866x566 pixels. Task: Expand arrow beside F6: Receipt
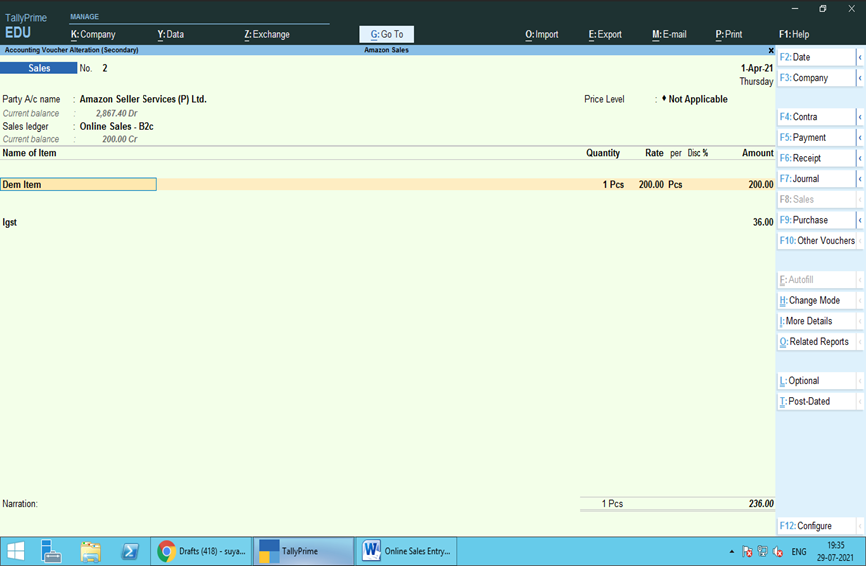tap(860, 158)
